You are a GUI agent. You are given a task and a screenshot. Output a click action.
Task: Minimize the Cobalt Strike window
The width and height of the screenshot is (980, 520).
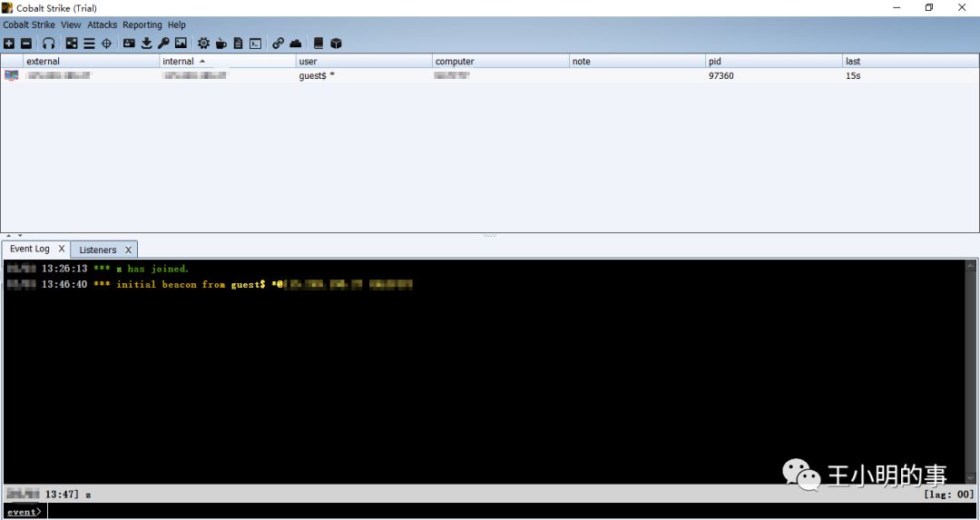click(x=897, y=8)
